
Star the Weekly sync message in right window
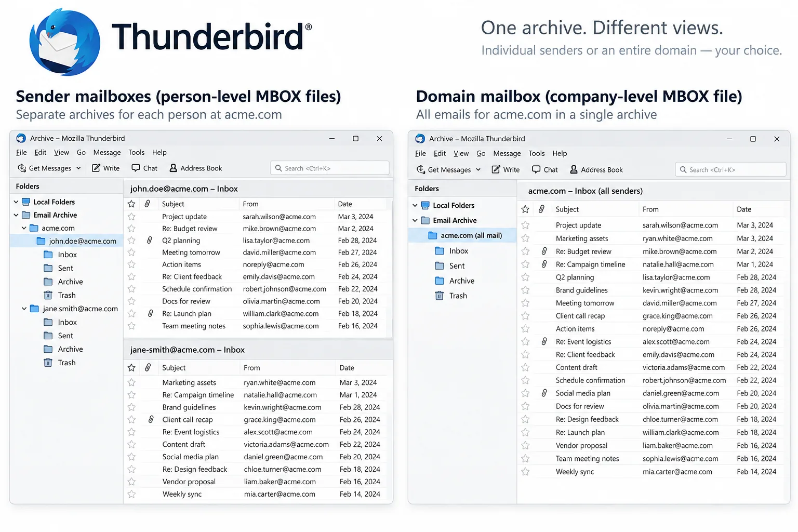pyautogui.click(x=525, y=472)
